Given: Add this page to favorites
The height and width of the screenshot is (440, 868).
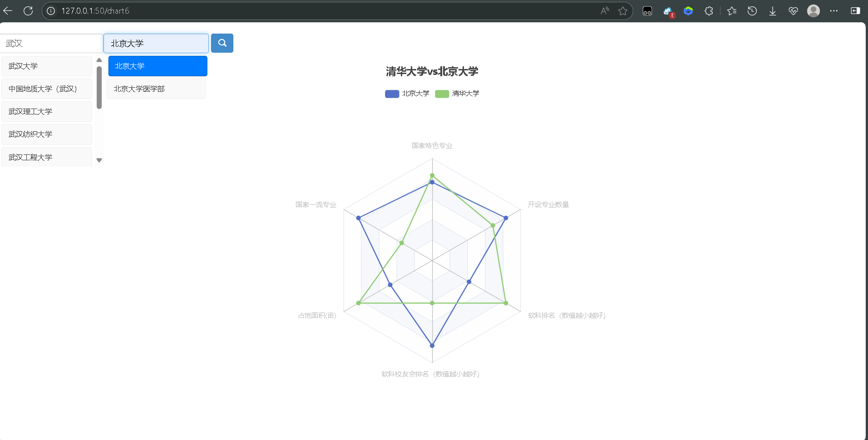Looking at the screenshot, I should (623, 11).
